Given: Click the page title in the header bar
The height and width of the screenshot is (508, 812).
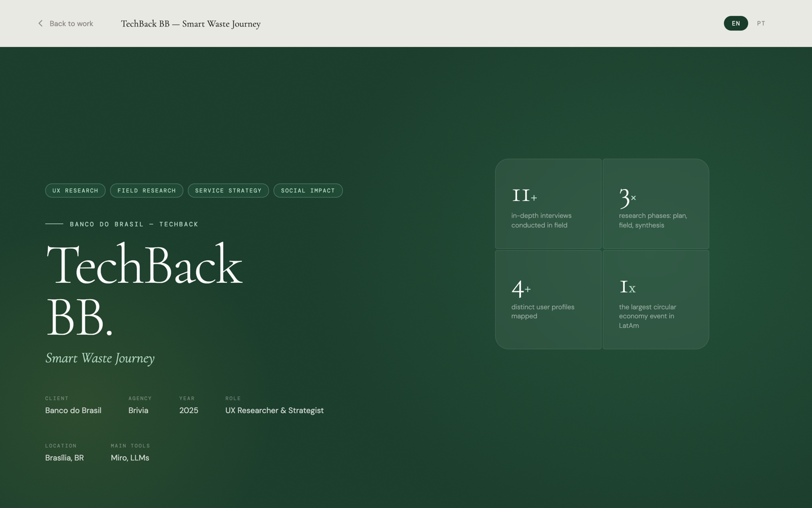Looking at the screenshot, I should [x=191, y=24].
